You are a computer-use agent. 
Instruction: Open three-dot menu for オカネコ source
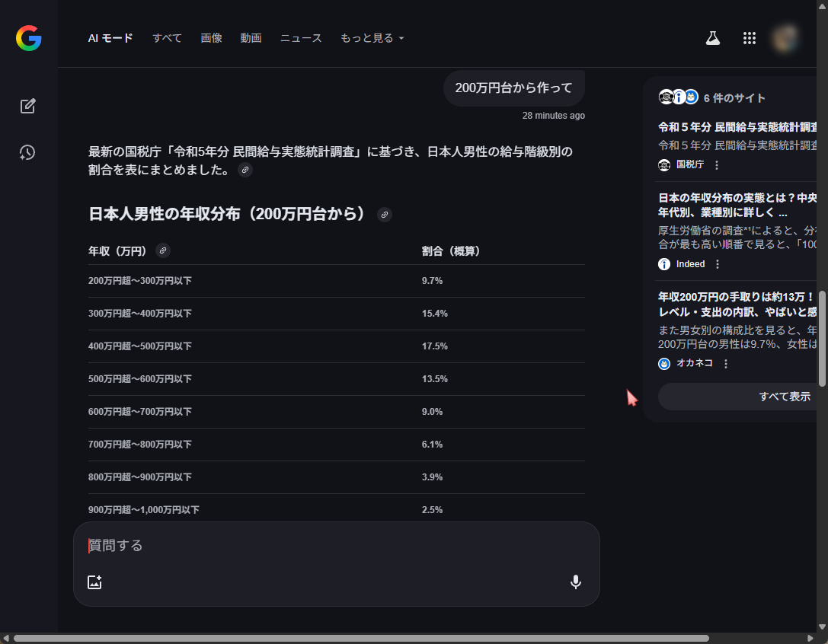[726, 364]
